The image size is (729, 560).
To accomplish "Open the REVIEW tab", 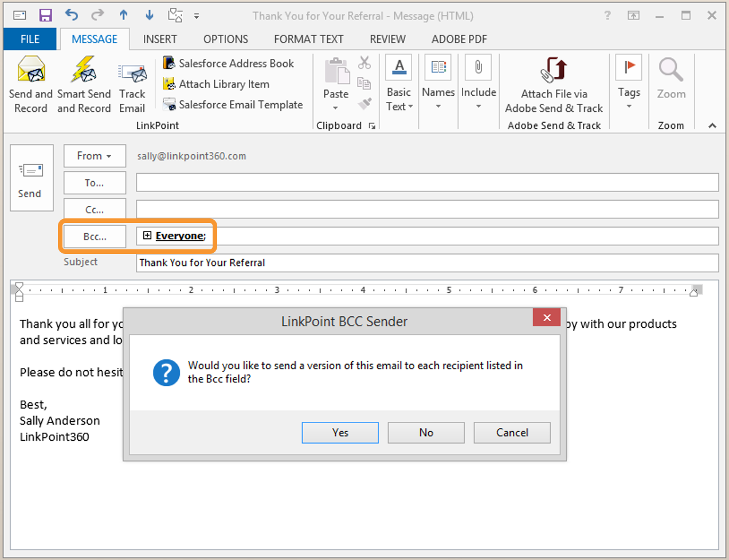I will [387, 39].
